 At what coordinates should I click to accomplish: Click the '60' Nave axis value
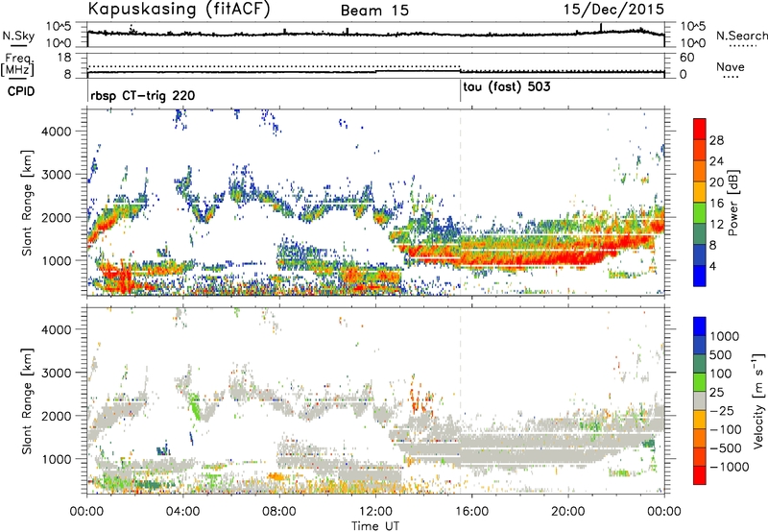(686, 58)
